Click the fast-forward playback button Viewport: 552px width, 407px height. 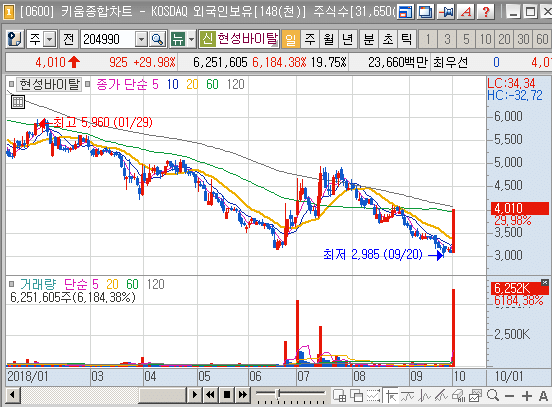[x=243, y=395]
